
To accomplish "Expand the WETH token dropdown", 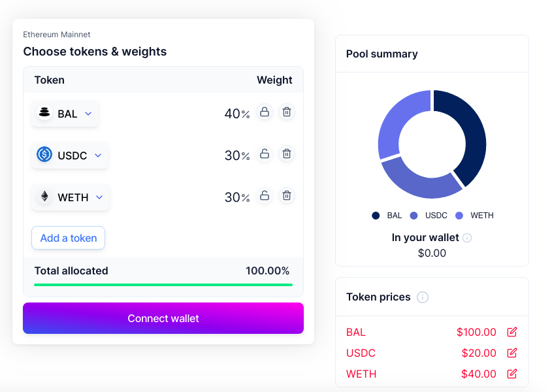I will pyautogui.click(x=70, y=197).
